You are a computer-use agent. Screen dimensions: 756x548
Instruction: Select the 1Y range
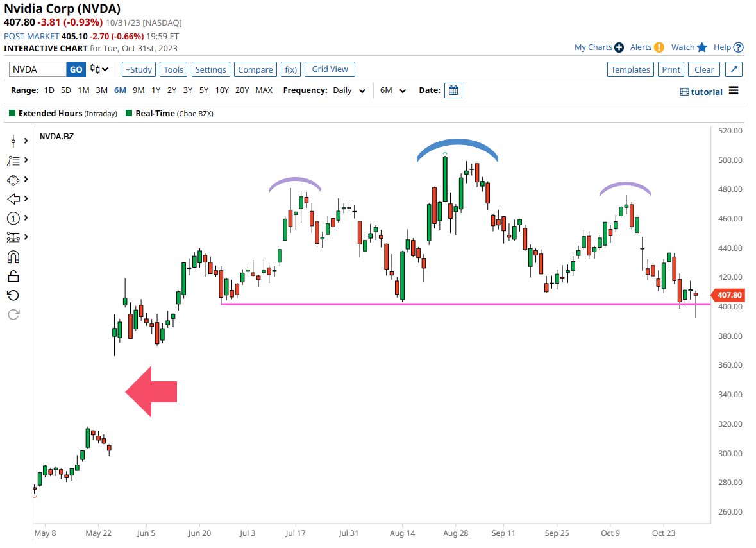[x=156, y=90]
